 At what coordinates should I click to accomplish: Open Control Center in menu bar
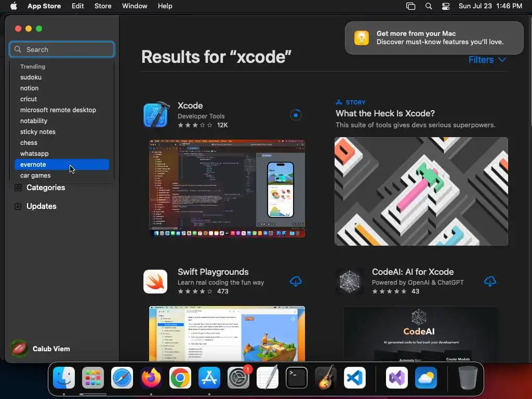[x=445, y=6]
